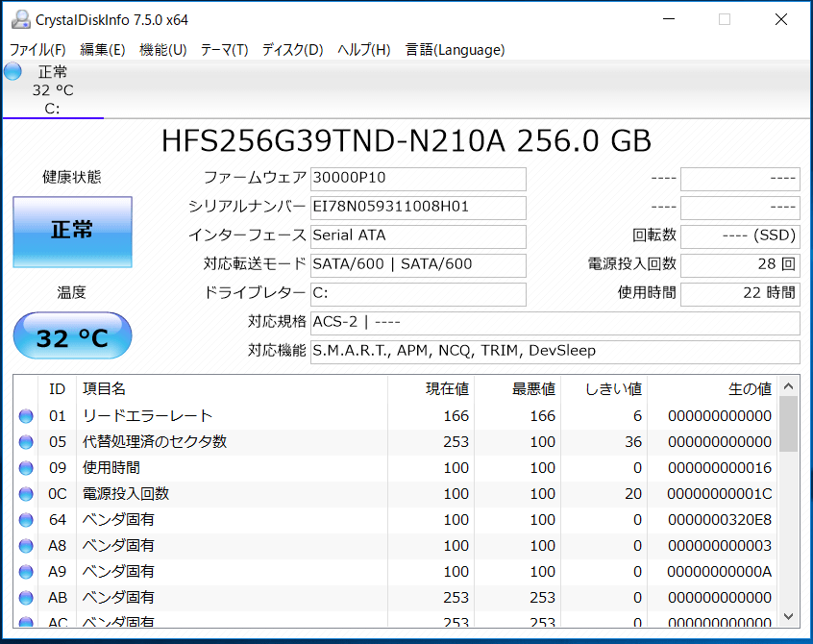
Task: Click the 現在値 column header
Action: tap(431, 389)
